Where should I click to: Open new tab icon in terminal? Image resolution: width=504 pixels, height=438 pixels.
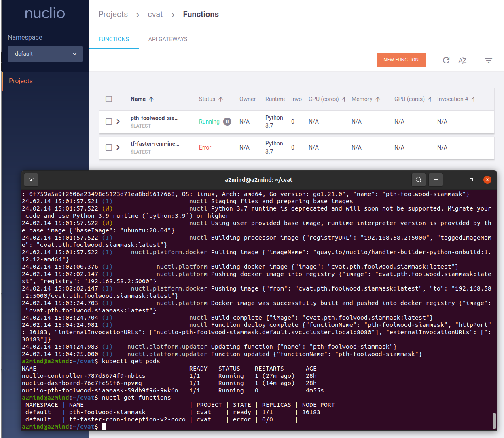31,180
